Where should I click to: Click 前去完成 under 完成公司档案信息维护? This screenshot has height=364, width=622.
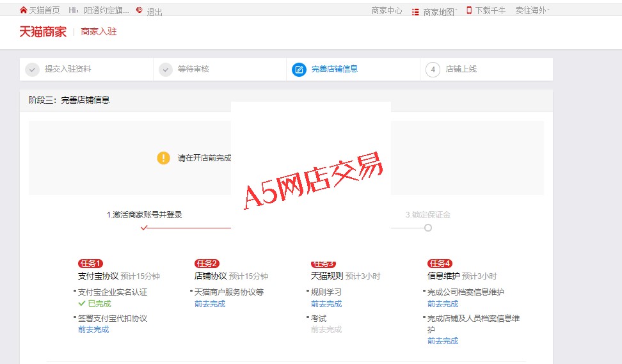(x=443, y=304)
